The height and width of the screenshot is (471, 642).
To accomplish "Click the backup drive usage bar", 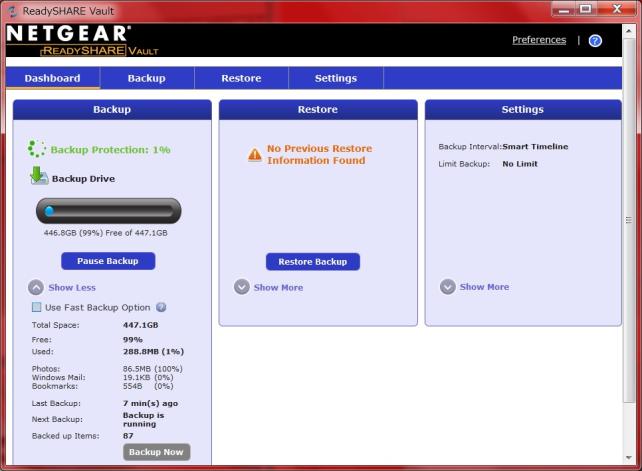I will 109,211.
